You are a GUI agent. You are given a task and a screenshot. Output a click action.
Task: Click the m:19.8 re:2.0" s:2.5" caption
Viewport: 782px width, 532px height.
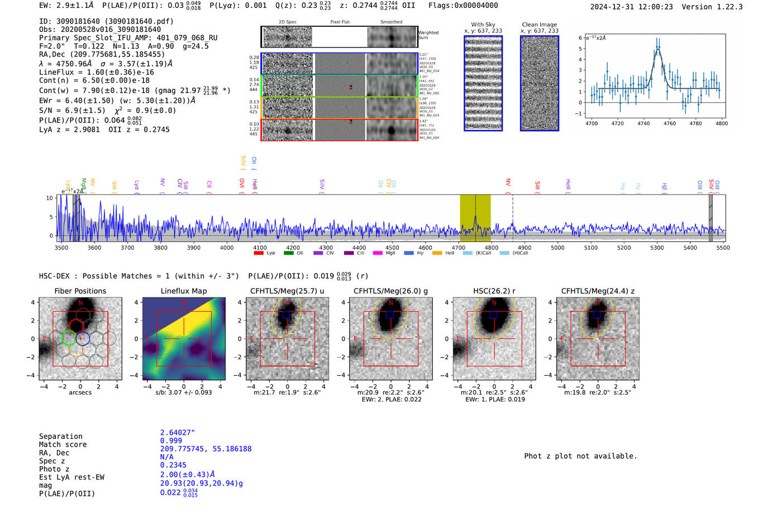click(598, 392)
